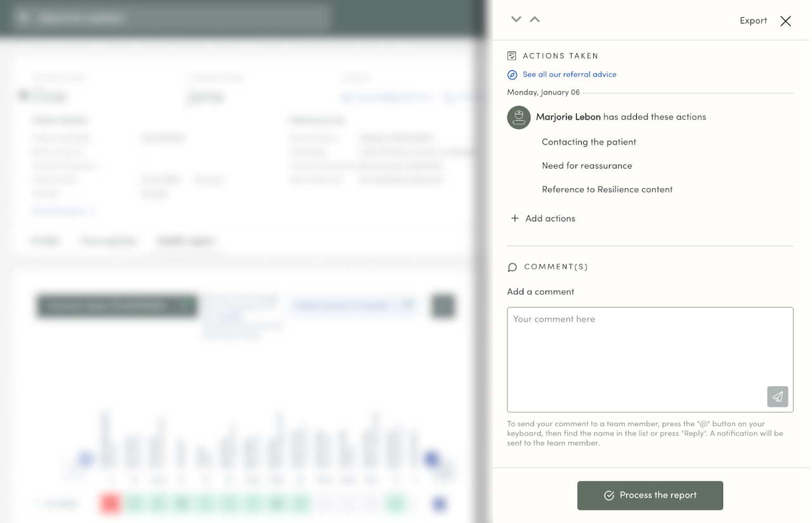Send comment with paper plane icon
The width and height of the screenshot is (812, 523).
click(x=777, y=397)
